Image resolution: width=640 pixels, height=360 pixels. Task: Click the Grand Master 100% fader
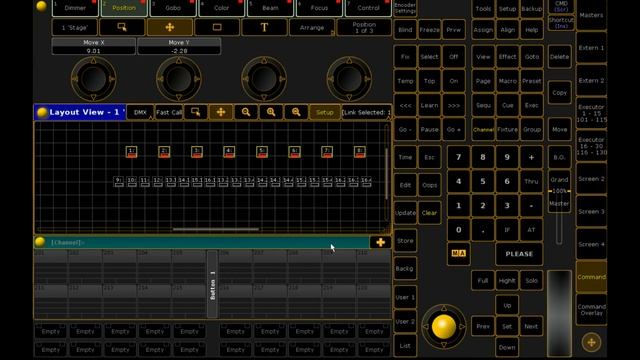tap(559, 191)
